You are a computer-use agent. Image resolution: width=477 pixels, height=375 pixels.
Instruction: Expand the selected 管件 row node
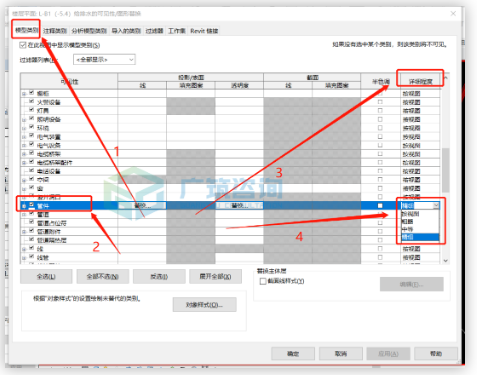point(24,206)
